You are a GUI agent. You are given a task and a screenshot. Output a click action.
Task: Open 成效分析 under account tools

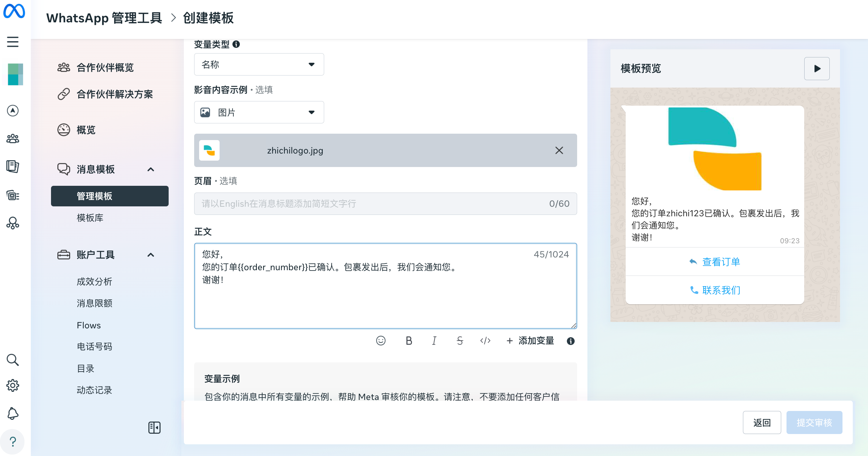94,282
